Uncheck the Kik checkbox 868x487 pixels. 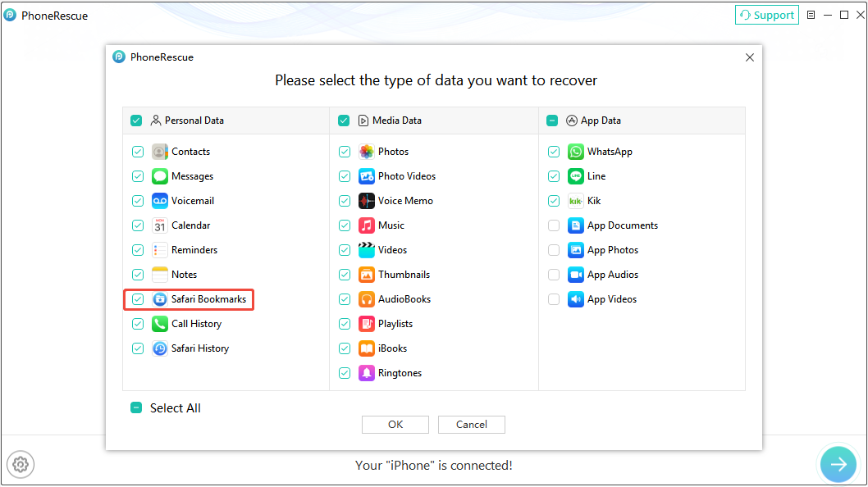pyautogui.click(x=554, y=201)
